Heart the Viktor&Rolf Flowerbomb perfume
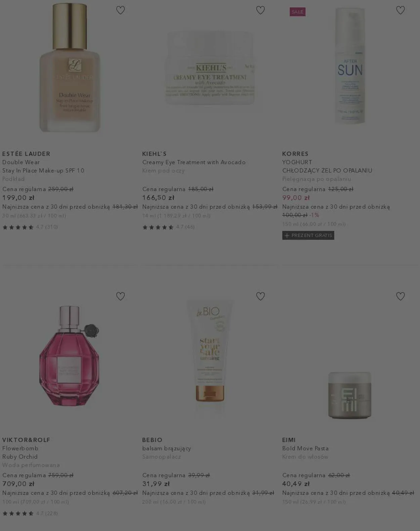 (120, 296)
